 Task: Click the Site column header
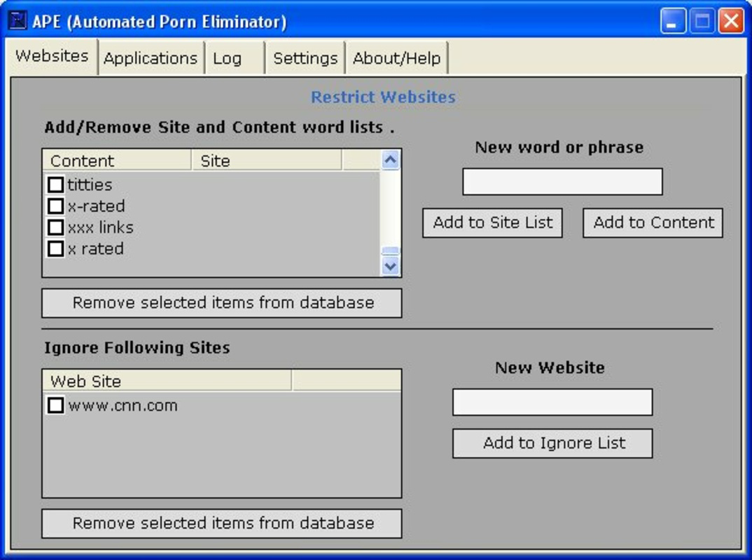coord(267,160)
